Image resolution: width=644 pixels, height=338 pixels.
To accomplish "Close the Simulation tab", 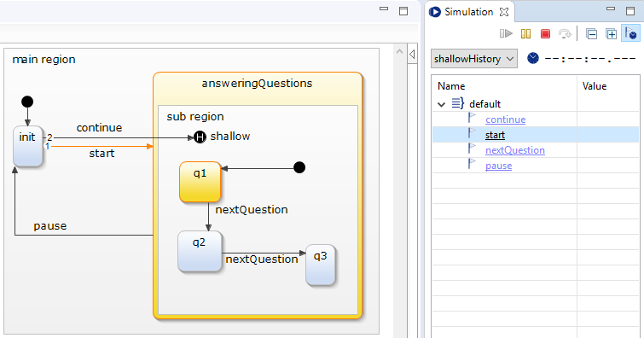I will (504, 12).
